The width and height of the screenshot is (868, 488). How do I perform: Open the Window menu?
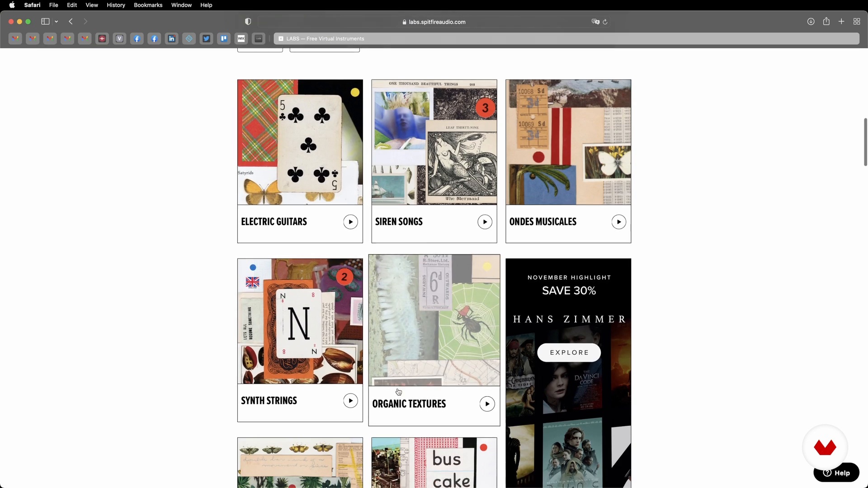click(x=181, y=5)
